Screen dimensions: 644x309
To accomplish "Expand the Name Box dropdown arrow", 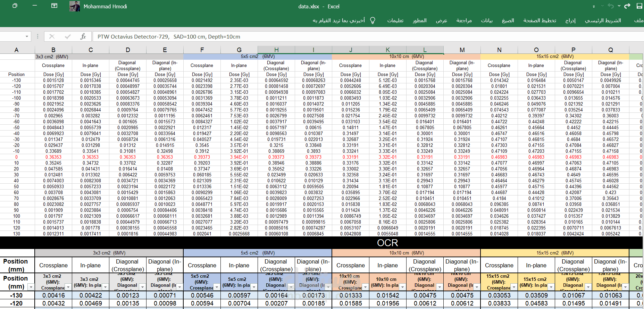I will click(x=27, y=36).
